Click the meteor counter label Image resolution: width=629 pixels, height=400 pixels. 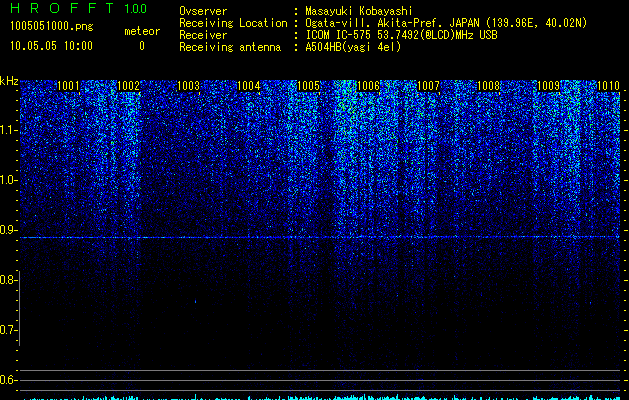coord(142,31)
